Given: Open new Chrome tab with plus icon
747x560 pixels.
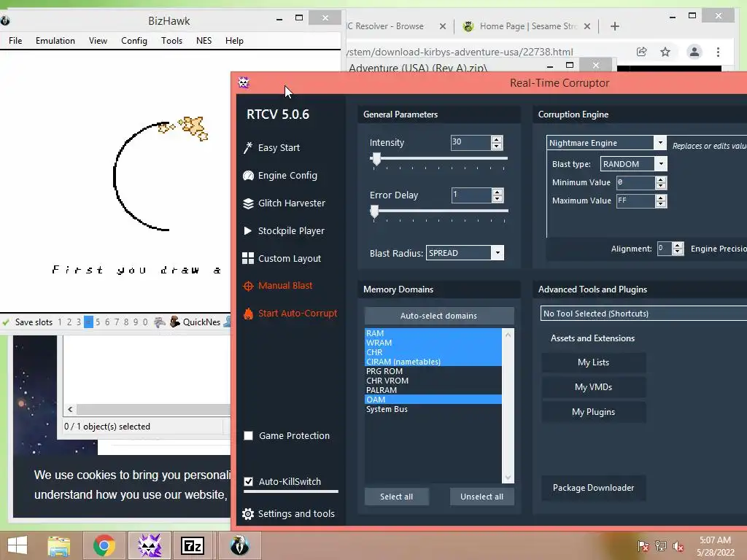Looking at the screenshot, I should [614, 26].
